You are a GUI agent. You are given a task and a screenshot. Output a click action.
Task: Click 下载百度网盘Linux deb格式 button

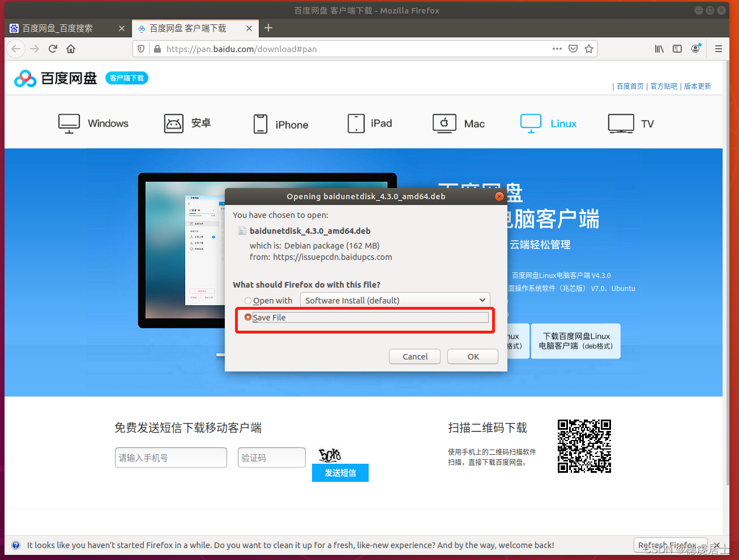click(576, 341)
